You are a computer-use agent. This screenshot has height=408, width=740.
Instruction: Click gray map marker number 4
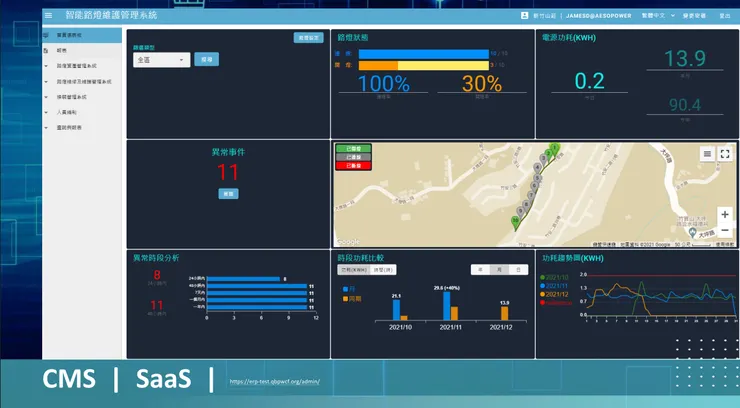pyautogui.click(x=537, y=167)
